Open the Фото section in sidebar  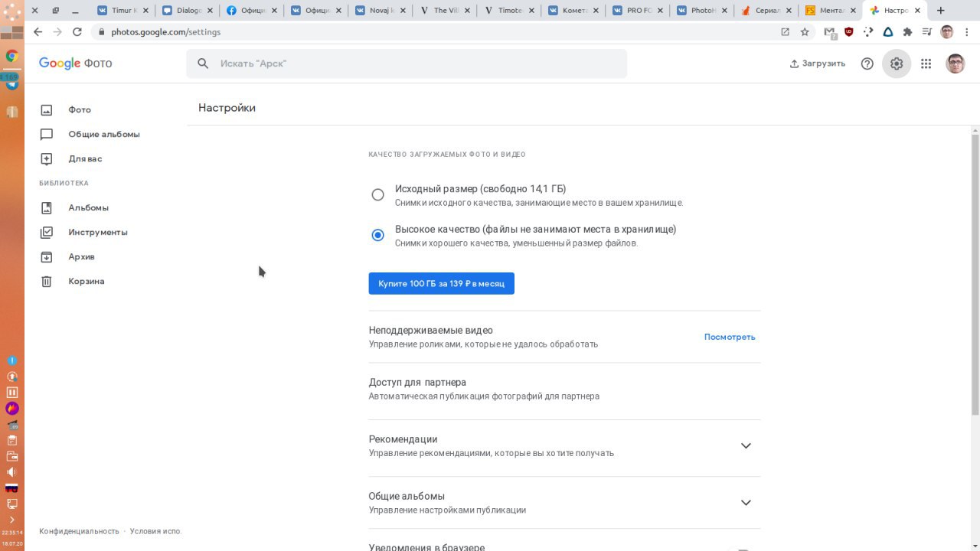pos(80,110)
